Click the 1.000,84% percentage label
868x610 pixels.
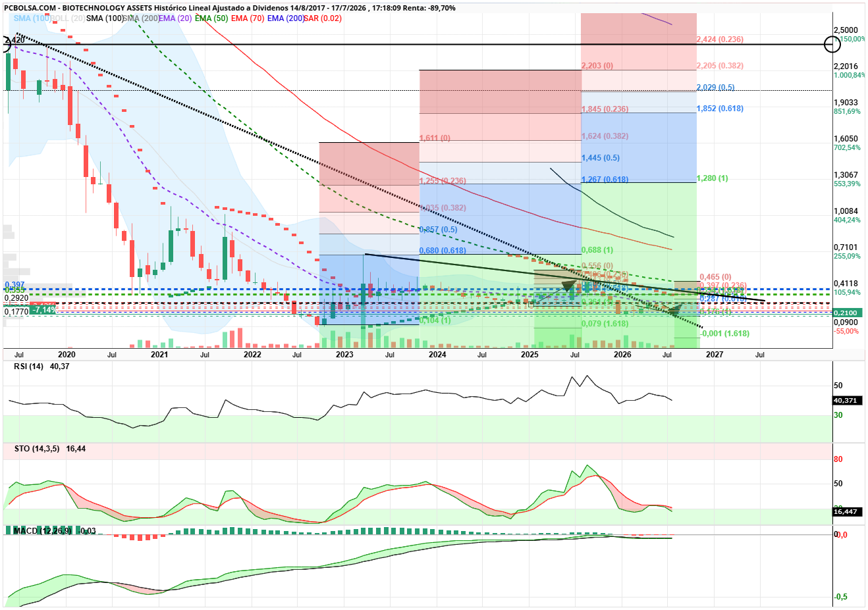(x=850, y=75)
